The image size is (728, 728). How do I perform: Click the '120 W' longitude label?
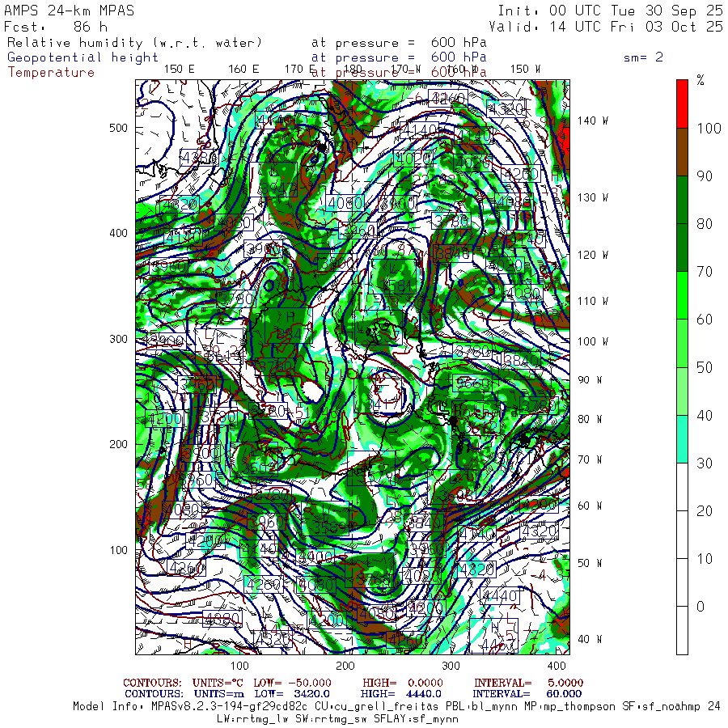tap(593, 255)
